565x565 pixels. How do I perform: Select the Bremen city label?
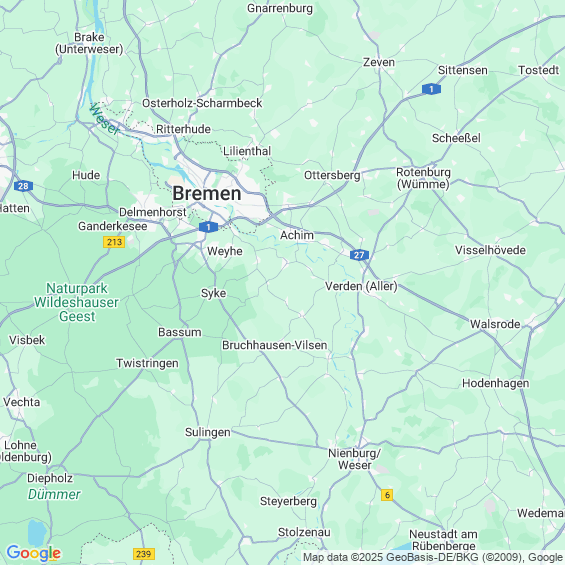click(x=207, y=193)
